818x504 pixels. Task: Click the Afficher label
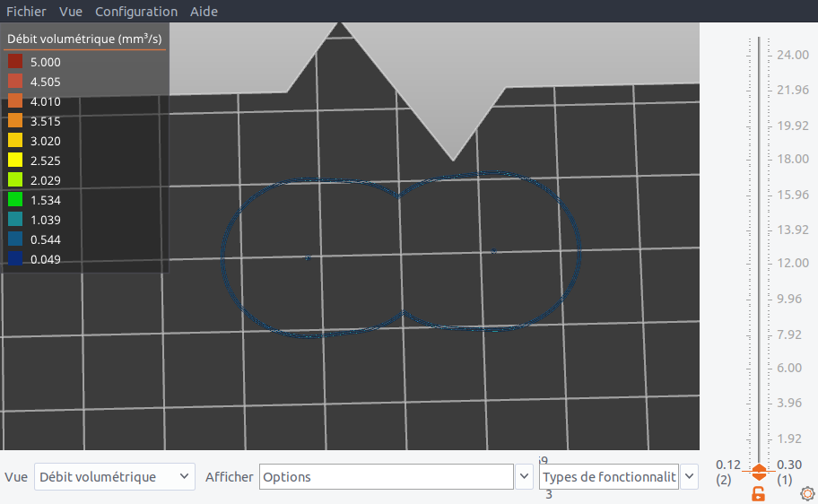tap(229, 477)
